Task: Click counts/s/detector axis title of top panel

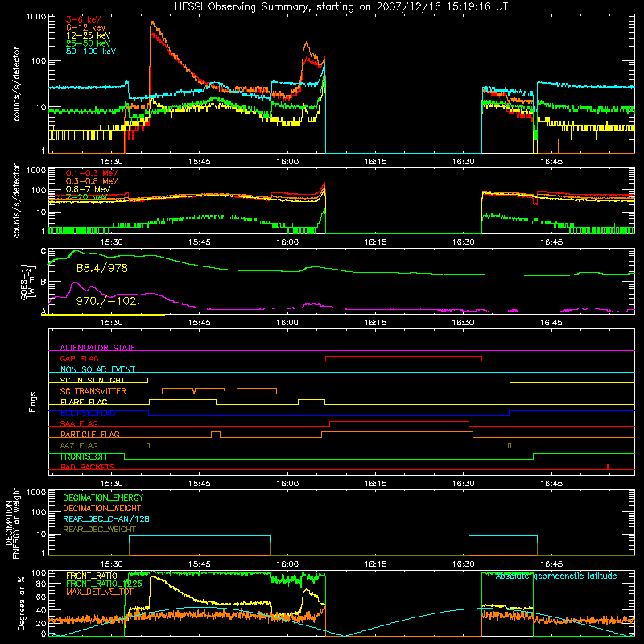Action: click(x=16, y=84)
